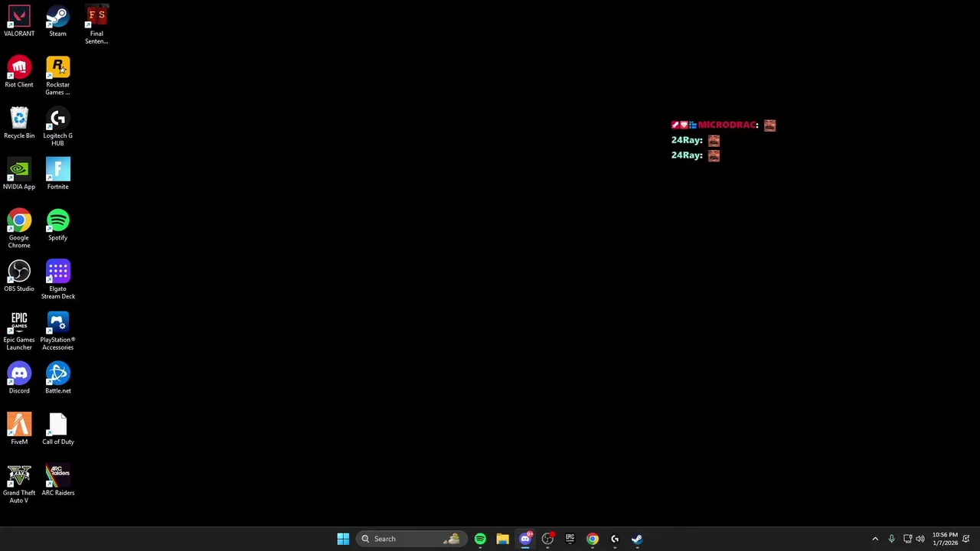Select the PlayStation Accessories desktop icon
The width and height of the screenshot is (980, 551).
57,331
